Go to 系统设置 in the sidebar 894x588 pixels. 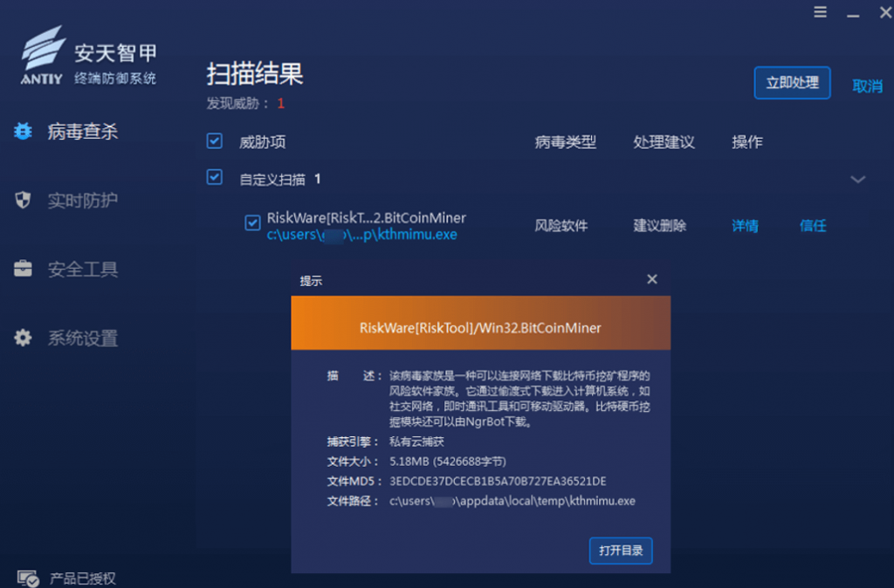click(x=82, y=338)
